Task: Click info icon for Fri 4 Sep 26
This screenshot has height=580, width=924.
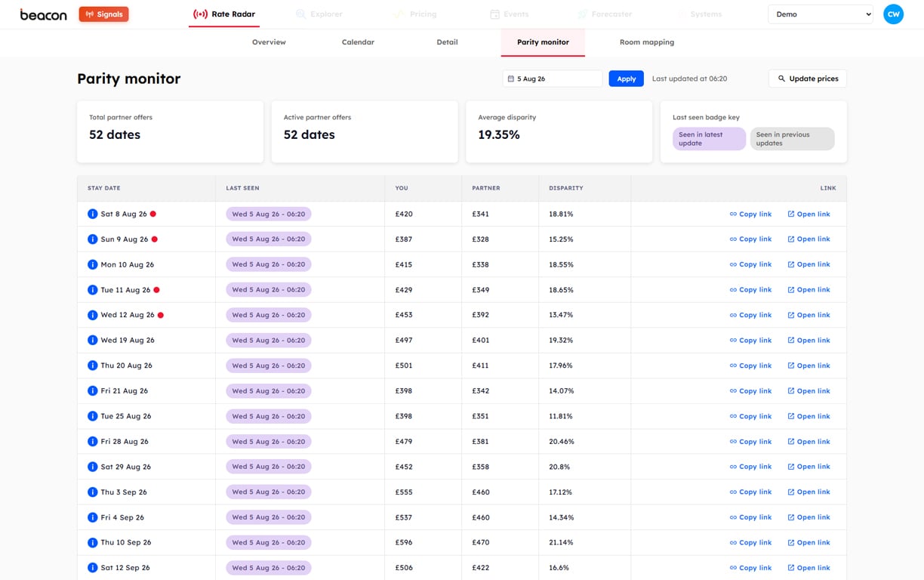Action: click(93, 517)
